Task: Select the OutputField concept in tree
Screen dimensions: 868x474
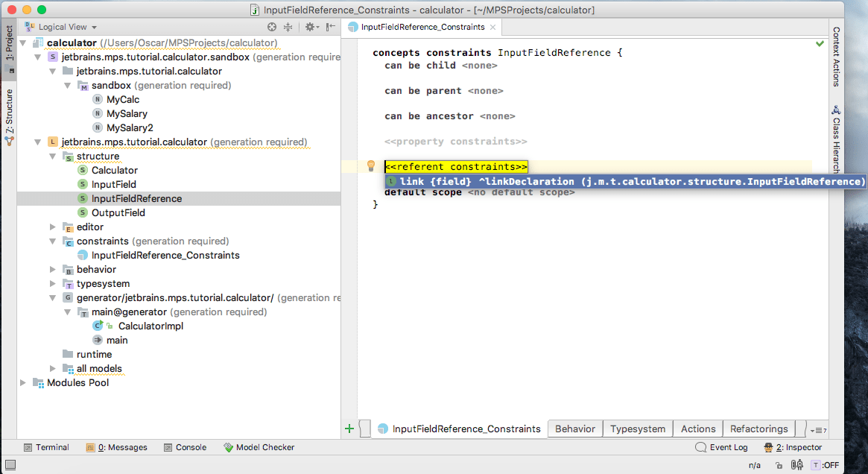Action: [x=118, y=213]
